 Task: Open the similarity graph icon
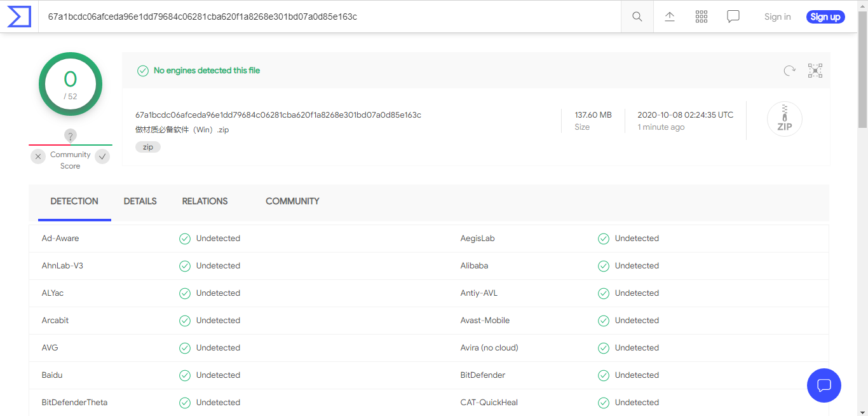tap(815, 71)
